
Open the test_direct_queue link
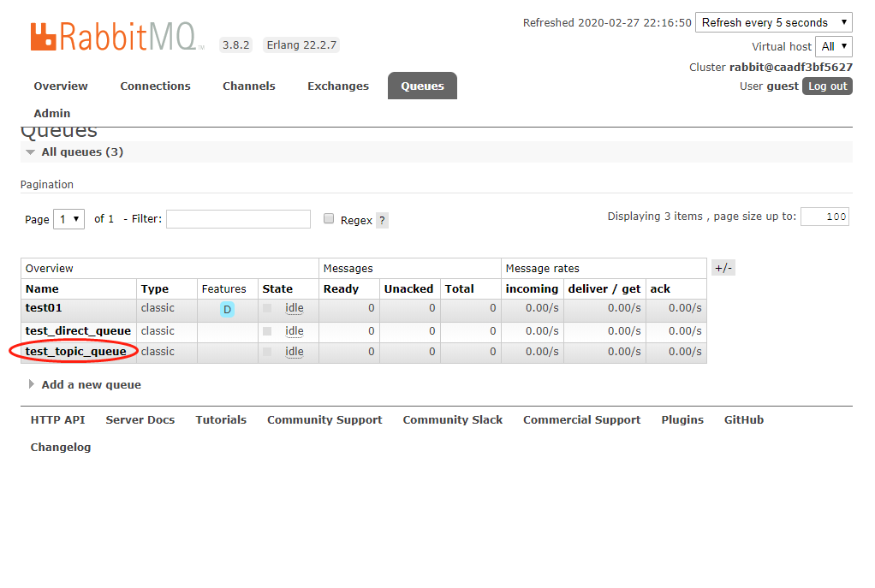point(78,331)
